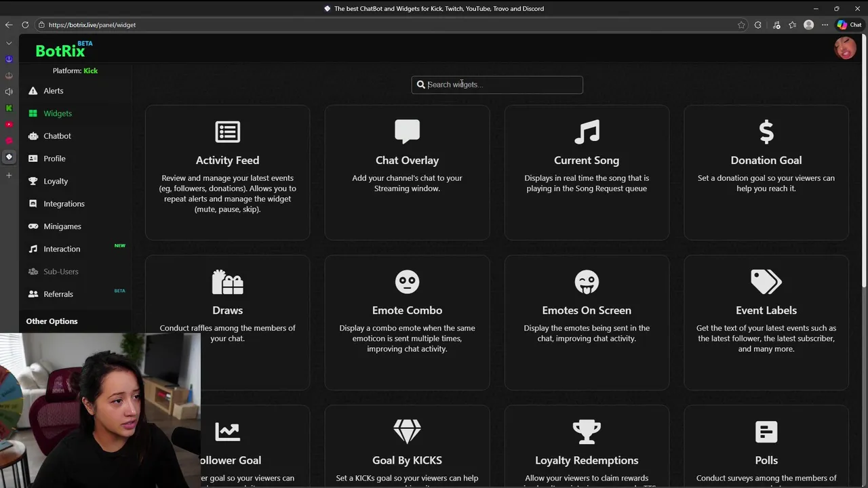This screenshot has width=868, height=488.
Task: Click the Current Song music note icon
Action: (x=587, y=131)
